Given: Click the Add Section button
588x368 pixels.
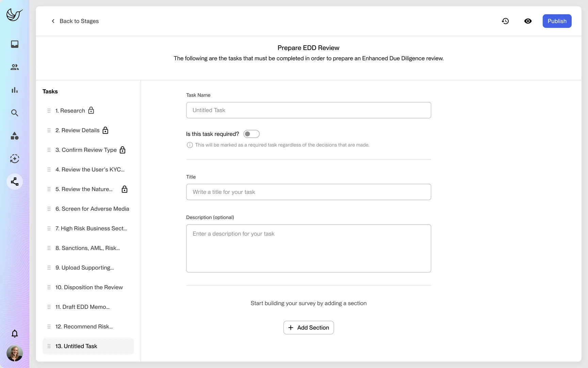Looking at the screenshot, I should [x=309, y=328].
